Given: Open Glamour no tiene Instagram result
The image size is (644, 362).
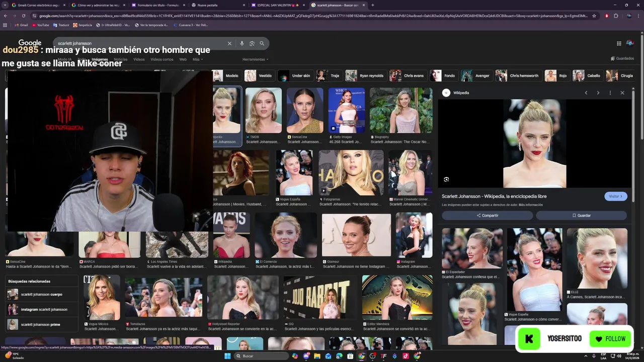Looking at the screenshot, I should (356, 235).
